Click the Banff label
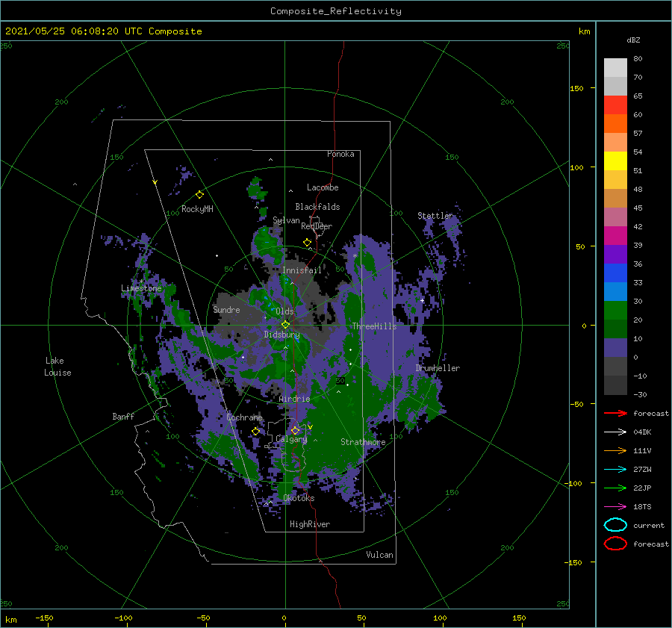This screenshot has height=628, width=672. tap(123, 417)
